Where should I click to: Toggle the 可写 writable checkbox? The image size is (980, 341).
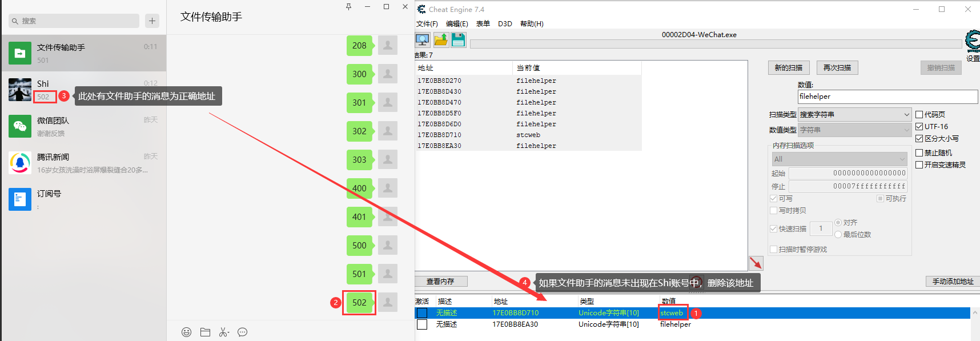pos(774,198)
